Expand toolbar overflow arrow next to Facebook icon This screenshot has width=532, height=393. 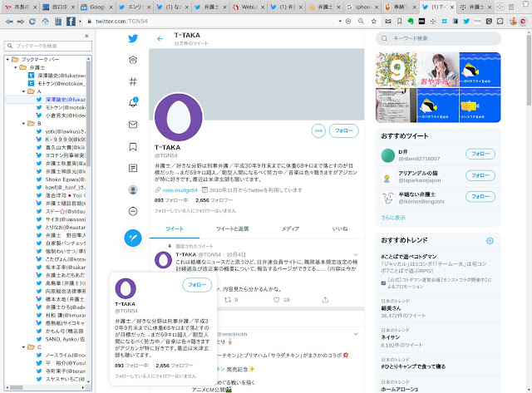click(80, 22)
